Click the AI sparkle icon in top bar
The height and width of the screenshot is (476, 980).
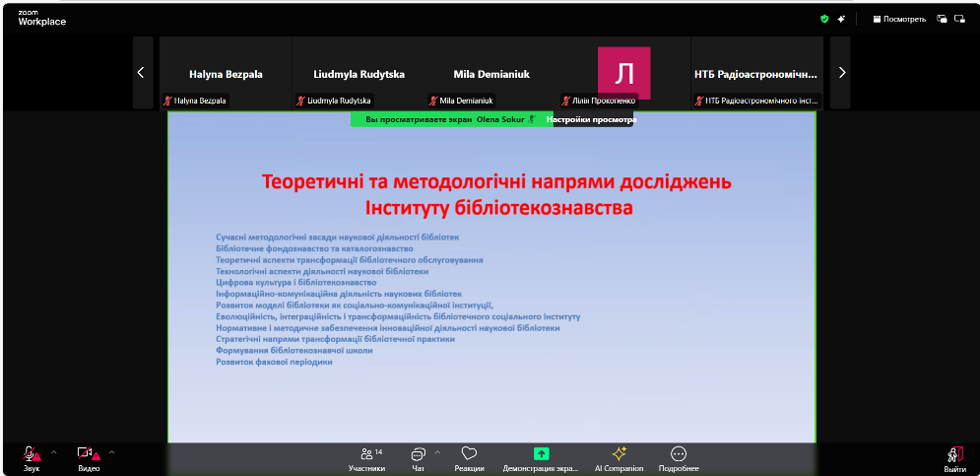click(841, 18)
